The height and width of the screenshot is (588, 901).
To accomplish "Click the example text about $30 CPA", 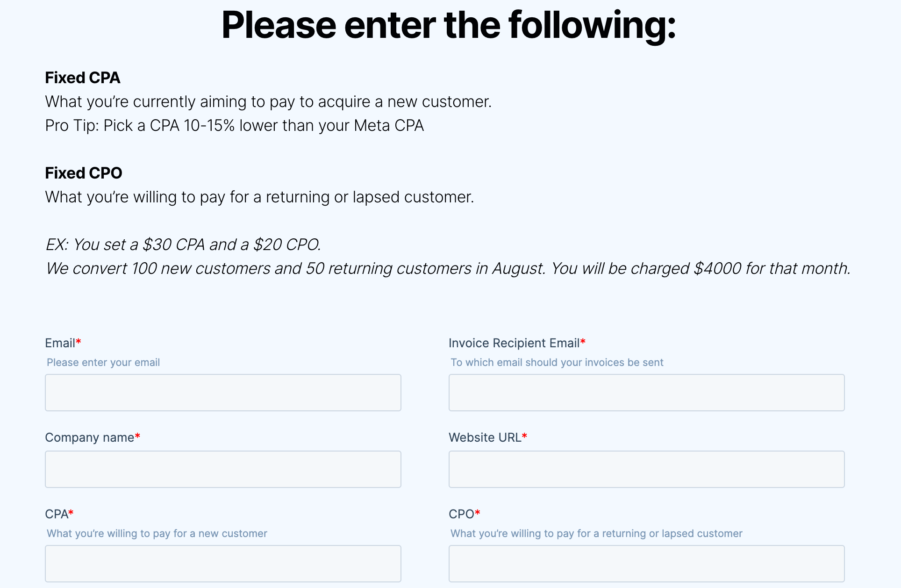I will pyautogui.click(x=184, y=244).
